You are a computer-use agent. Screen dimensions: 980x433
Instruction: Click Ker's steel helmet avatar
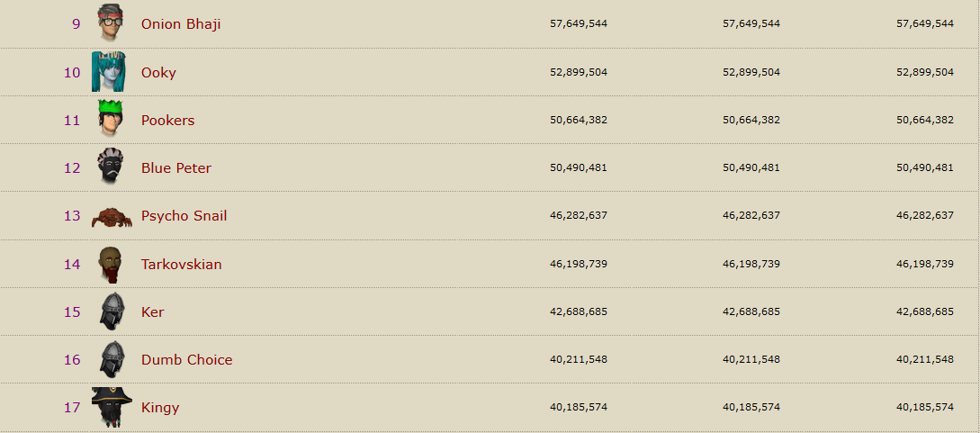[112, 311]
